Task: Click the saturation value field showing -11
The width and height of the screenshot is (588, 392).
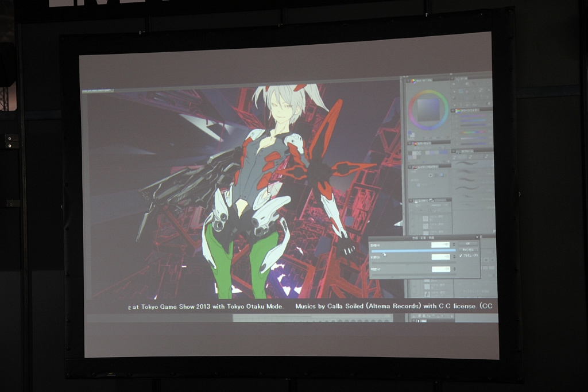Action: [x=440, y=257]
